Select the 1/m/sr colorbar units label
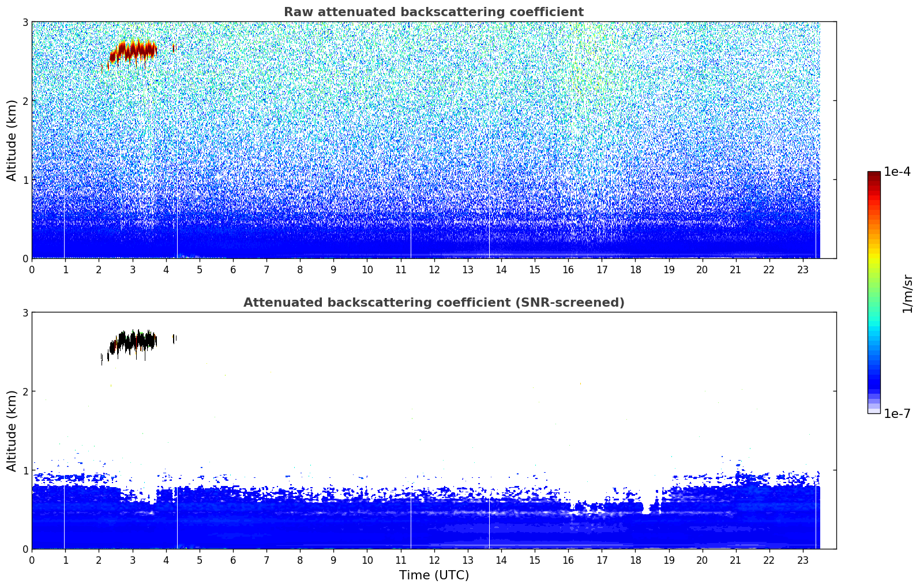Viewport: 920px width, 588px height. click(907, 294)
